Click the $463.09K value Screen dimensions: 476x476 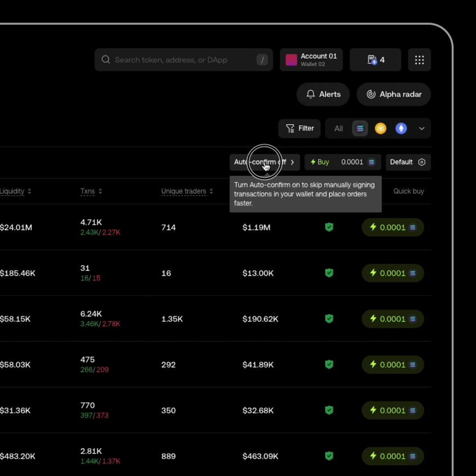[260, 456]
